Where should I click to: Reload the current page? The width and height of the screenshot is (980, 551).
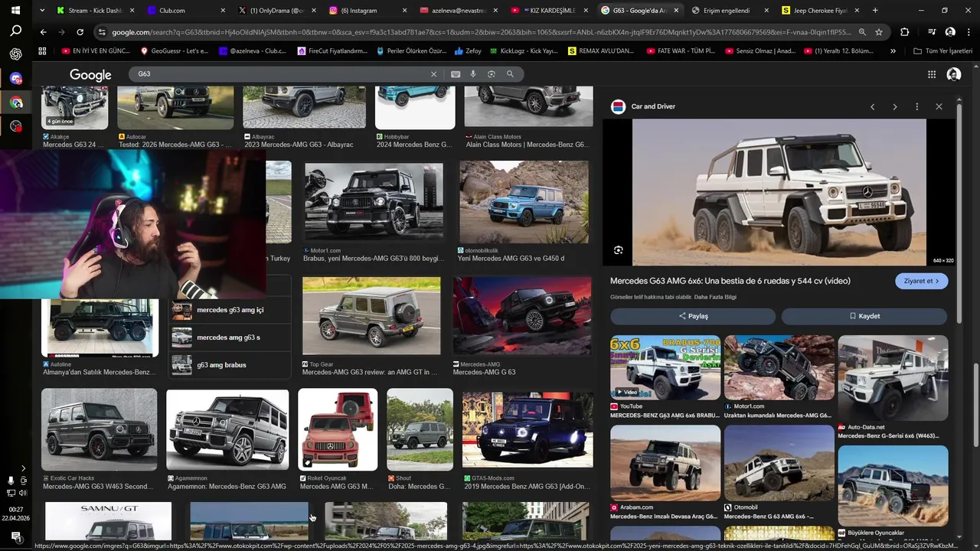click(80, 32)
